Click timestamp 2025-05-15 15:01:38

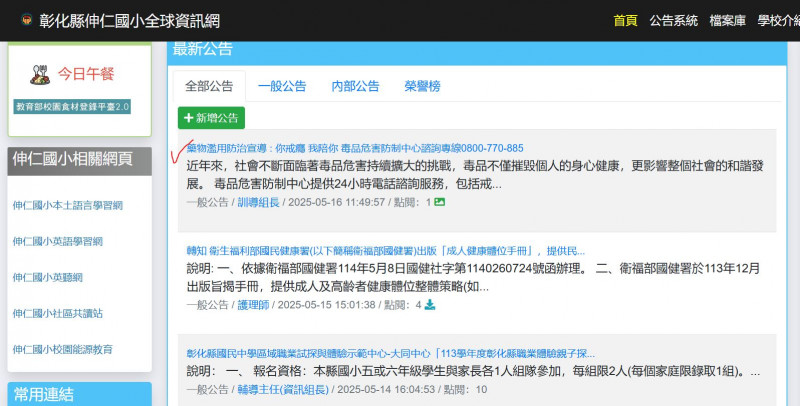tap(327, 304)
